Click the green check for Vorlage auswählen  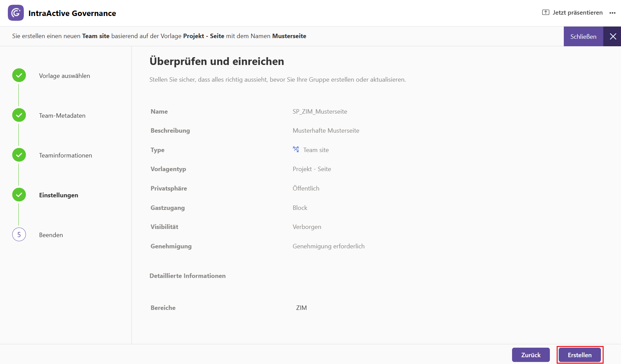pyautogui.click(x=19, y=76)
